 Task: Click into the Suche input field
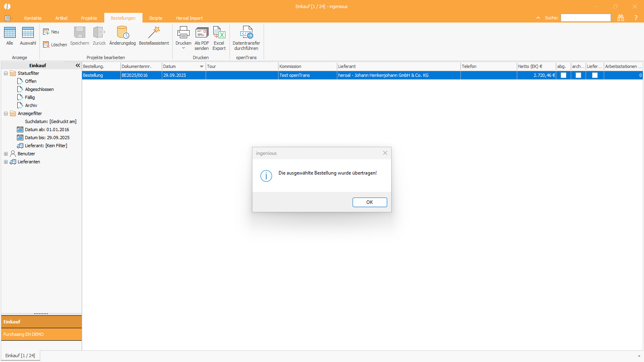586,18
